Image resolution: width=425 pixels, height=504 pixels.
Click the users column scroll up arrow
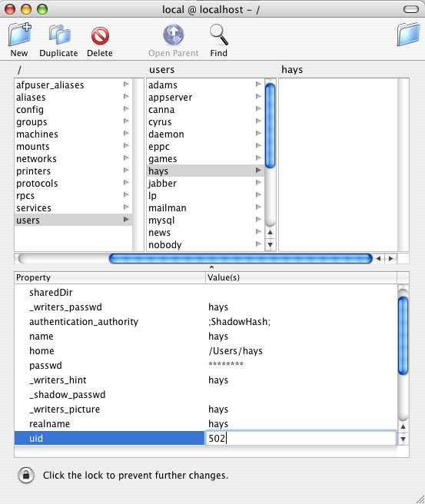tap(270, 232)
